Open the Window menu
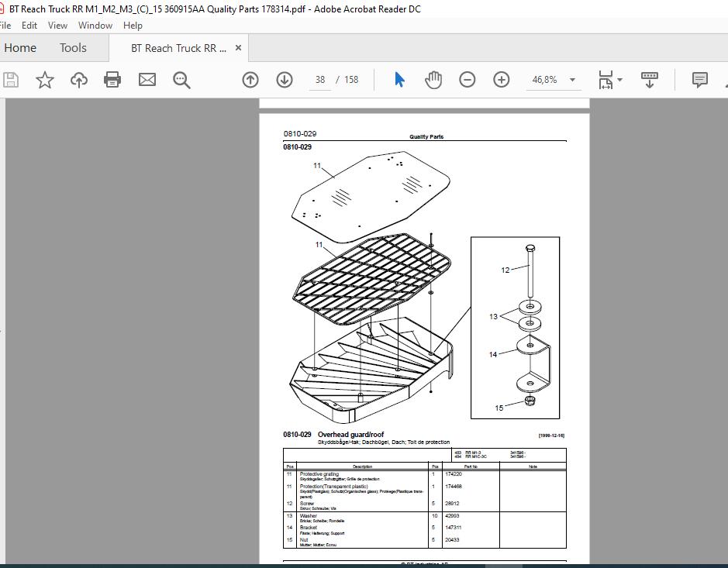The image size is (728, 568). tap(95, 26)
